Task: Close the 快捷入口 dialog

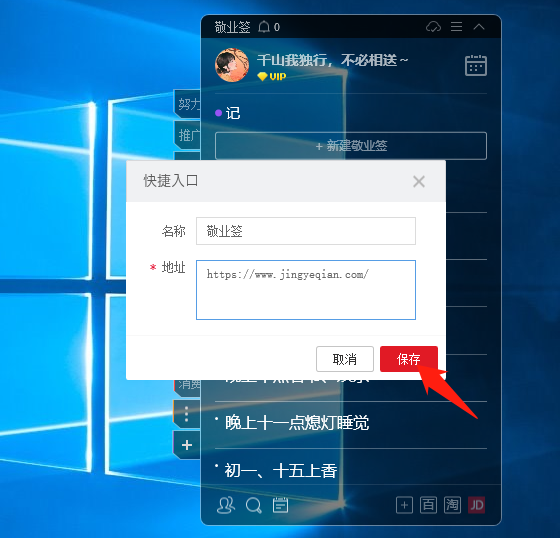Action: pos(419,181)
